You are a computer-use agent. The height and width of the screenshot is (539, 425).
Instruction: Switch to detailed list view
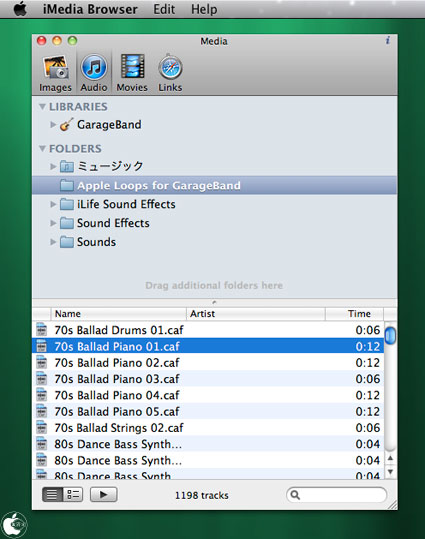(x=73, y=495)
